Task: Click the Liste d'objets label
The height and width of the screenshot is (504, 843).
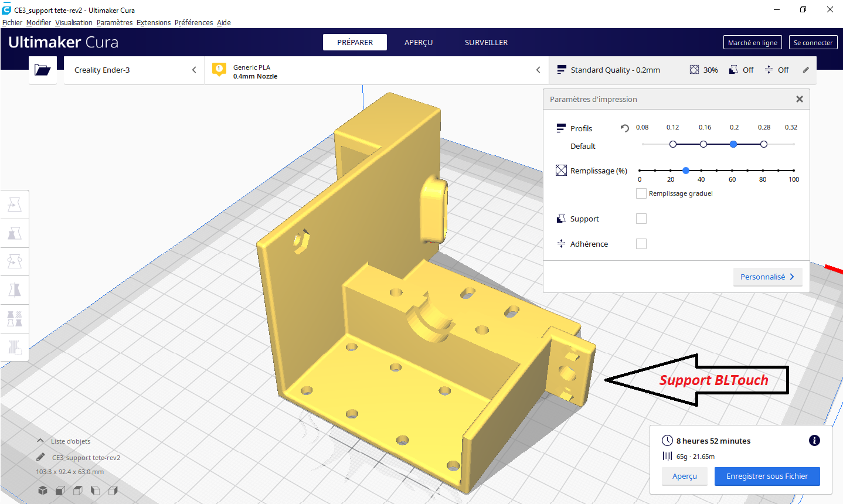Action: click(70, 441)
